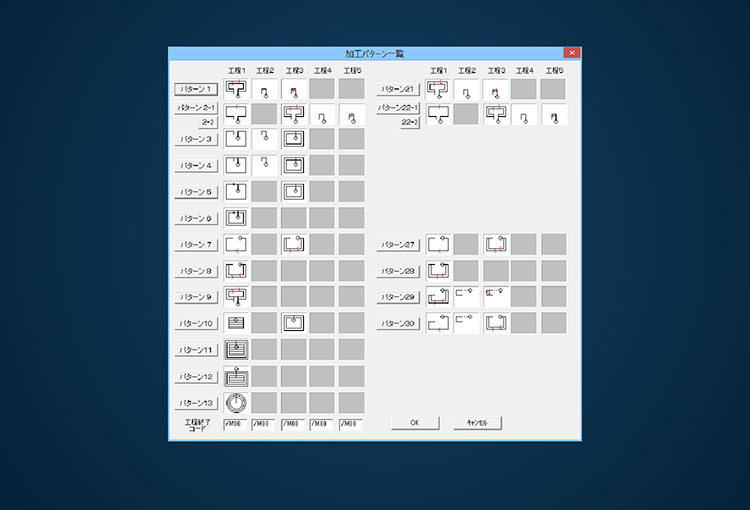Image resolution: width=750 pixels, height=510 pixels.
Task: Click the パターン11 工程1 diagram icon
Action: click(236, 350)
